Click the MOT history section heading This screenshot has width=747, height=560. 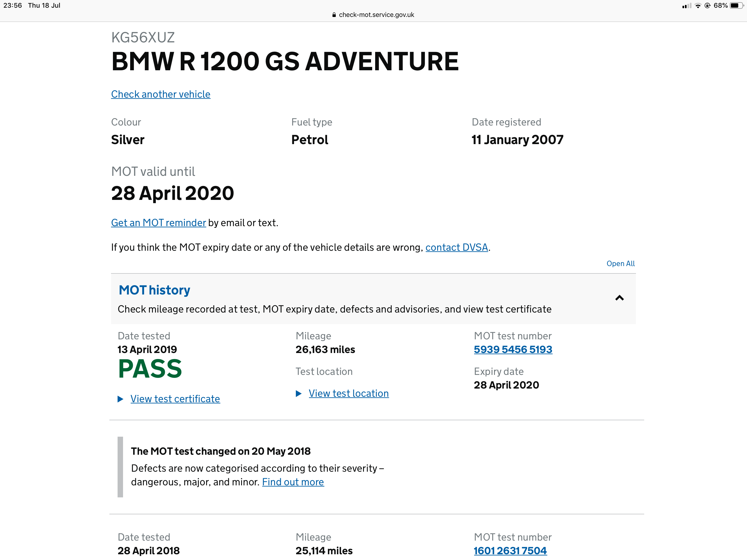[154, 290]
